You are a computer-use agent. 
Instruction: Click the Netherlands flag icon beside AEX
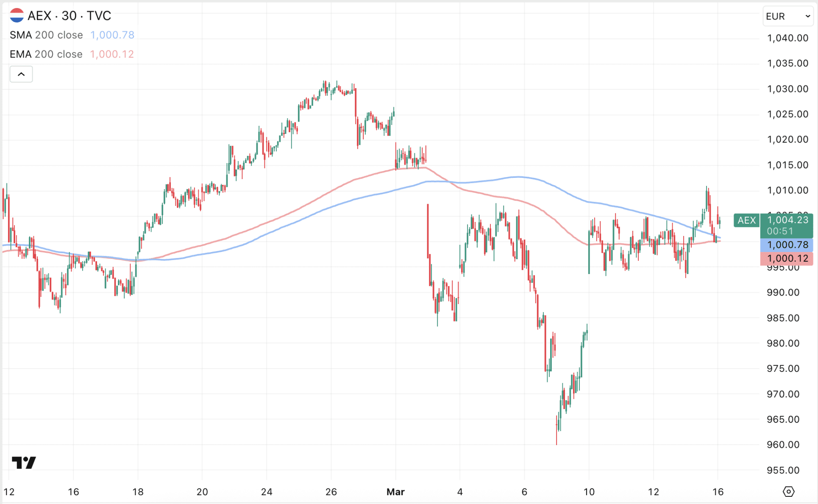click(x=17, y=16)
